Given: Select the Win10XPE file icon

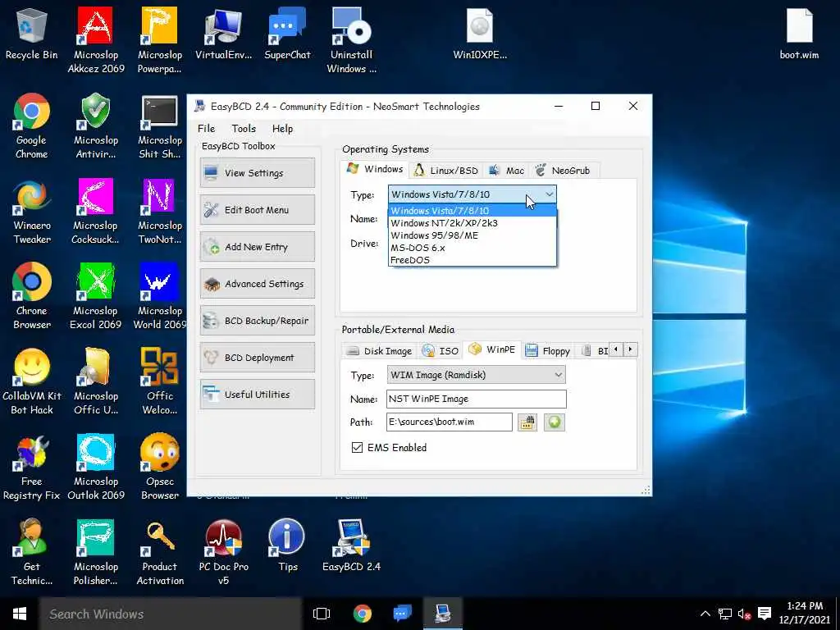Looking at the screenshot, I should (x=479, y=33).
